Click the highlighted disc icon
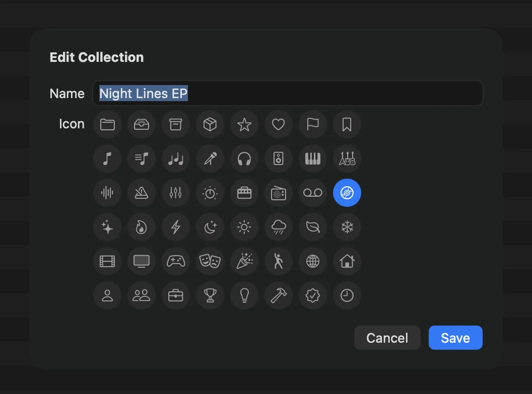 tap(347, 193)
